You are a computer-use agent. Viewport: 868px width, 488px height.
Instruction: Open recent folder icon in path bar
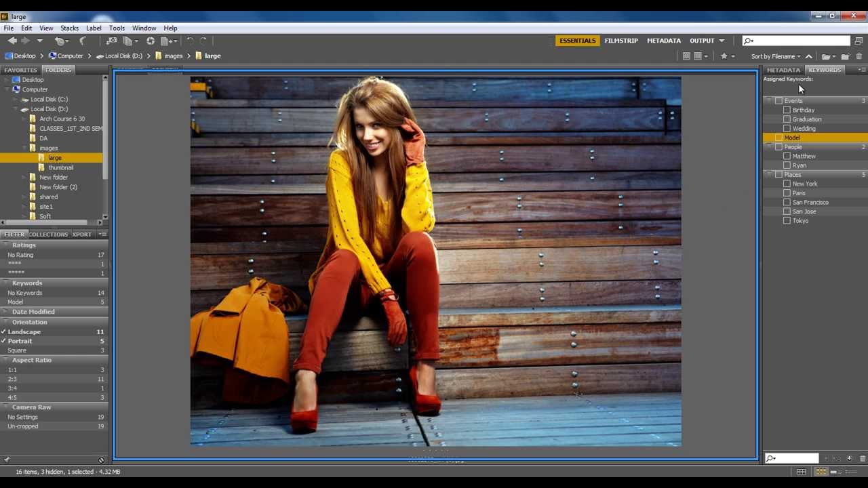(827, 56)
